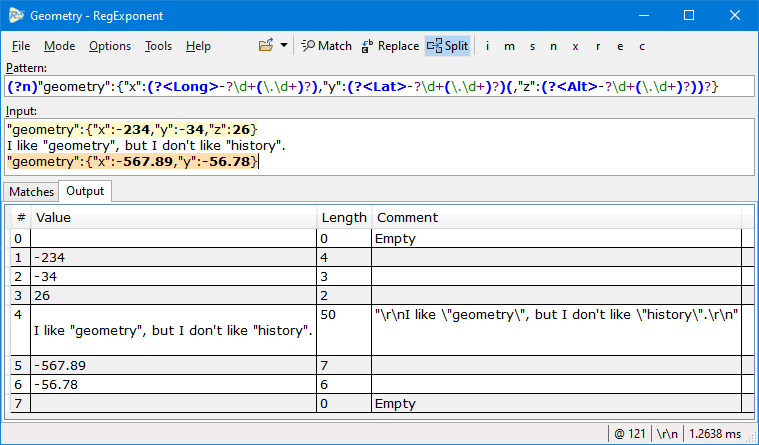Screen dimensions: 759x445
Task: Open the File menu
Action: click(x=21, y=46)
